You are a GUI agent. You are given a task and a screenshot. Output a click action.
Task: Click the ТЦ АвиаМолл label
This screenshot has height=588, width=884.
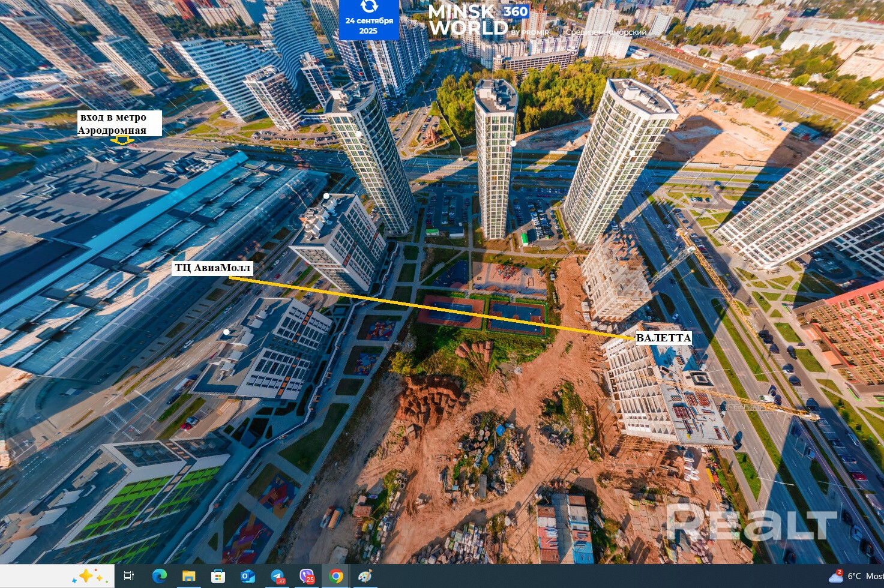coord(212,268)
